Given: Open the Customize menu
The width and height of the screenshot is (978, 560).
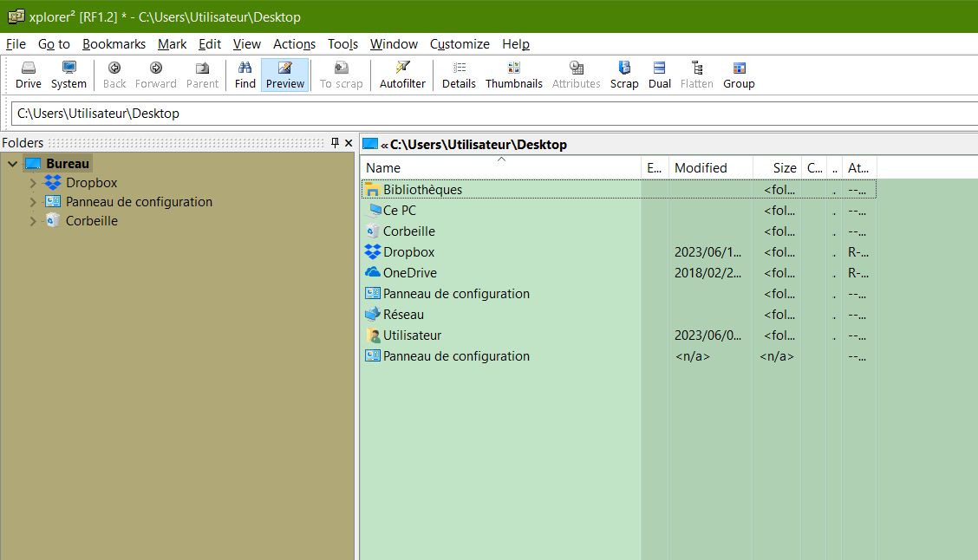Looking at the screenshot, I should [460, 44].
